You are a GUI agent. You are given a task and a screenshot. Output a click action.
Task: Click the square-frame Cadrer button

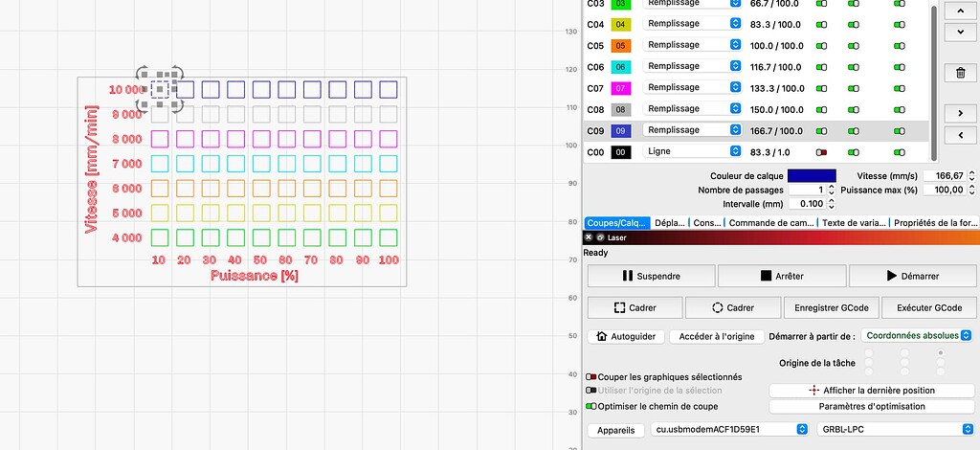pyautogui.click(x=635, y=308)
